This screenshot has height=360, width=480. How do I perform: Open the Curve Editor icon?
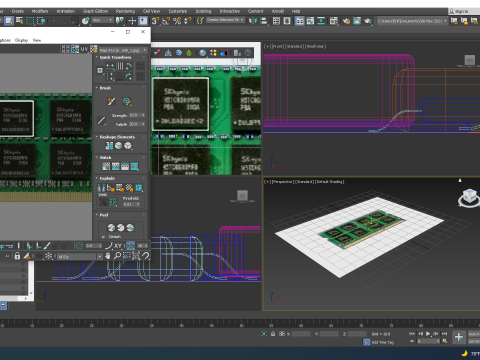pyautogui.click(x=310, y=21)
